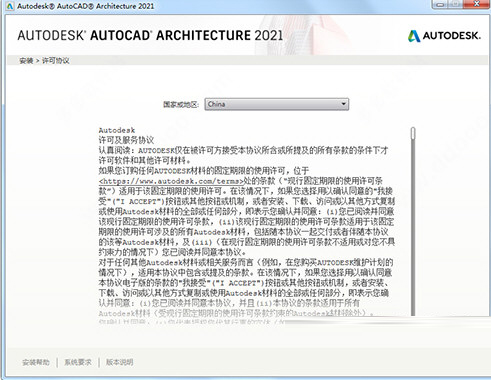Viewport: 491px width, 380px height.
Task: Close the AutoCAD Architecture 2021 installer window
Action: (477, 4)
